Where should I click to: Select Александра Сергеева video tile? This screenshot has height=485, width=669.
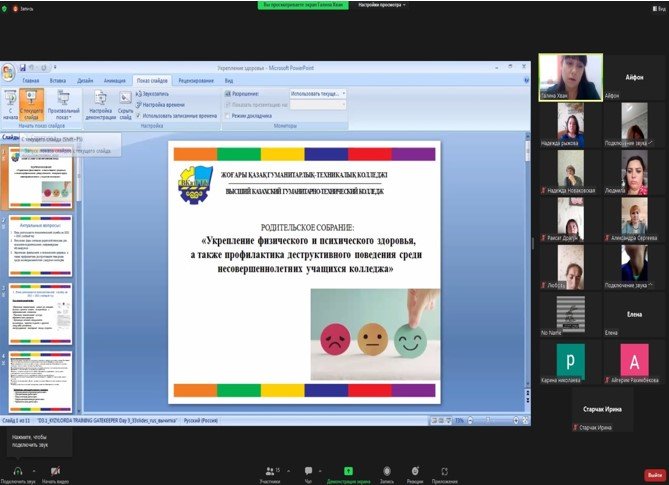[x=634, y=220]
